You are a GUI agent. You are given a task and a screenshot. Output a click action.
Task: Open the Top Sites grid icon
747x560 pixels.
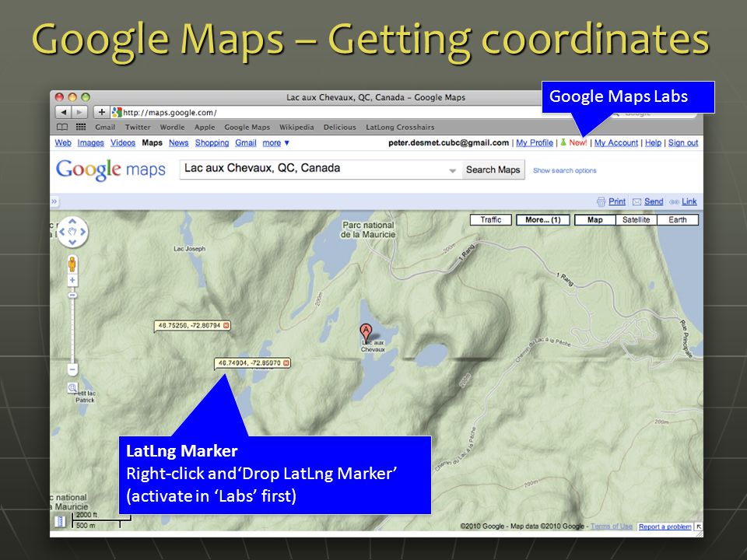pos(81,127)
